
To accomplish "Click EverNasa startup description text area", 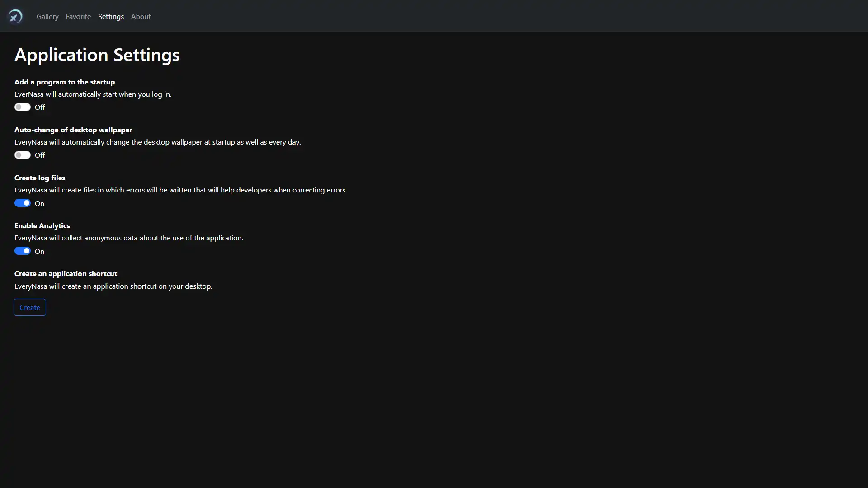I will [93, 94].
